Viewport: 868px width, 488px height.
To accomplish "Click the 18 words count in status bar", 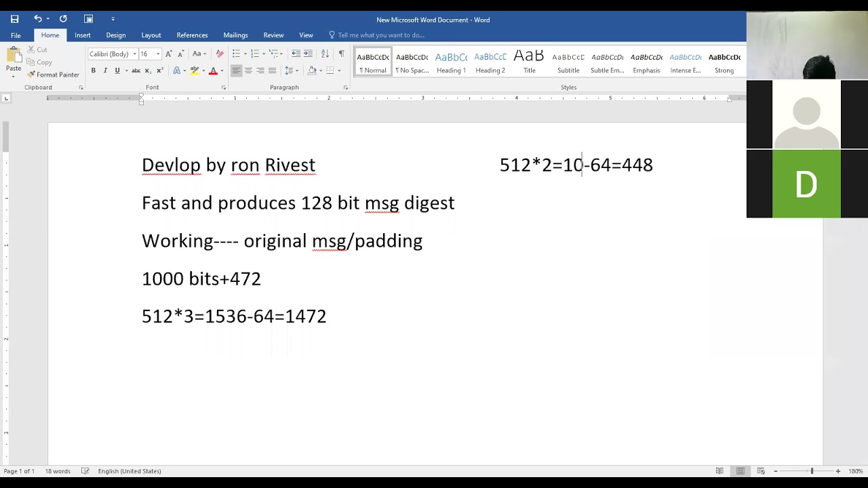I will [58, 471].
